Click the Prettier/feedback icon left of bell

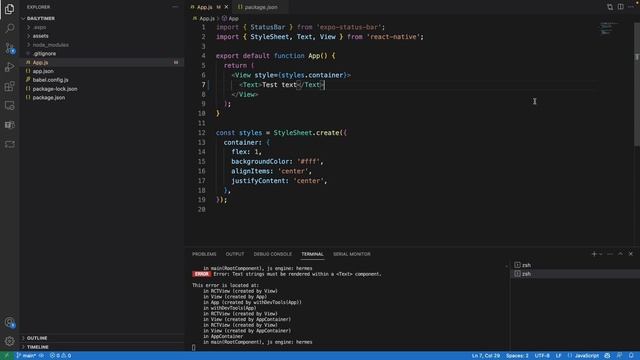(620, 356)
